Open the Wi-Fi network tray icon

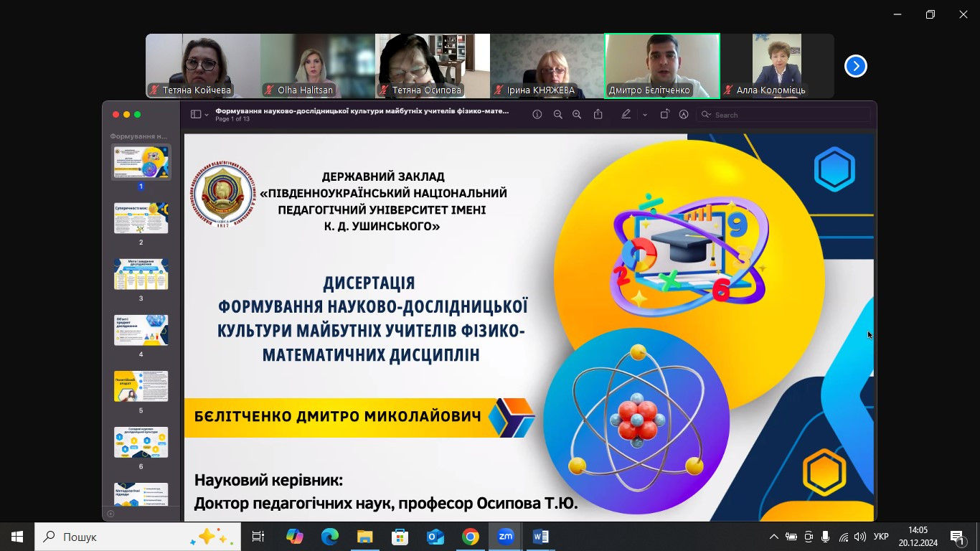pos(844,537)
